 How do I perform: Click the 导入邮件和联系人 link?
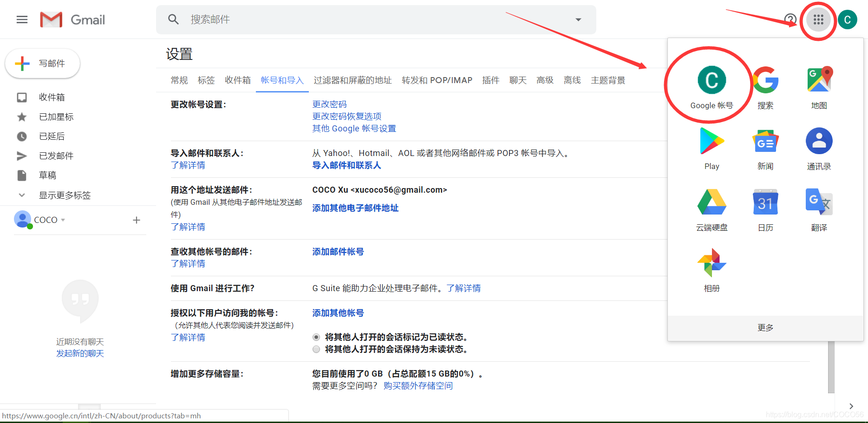click(x=346, y=165)
